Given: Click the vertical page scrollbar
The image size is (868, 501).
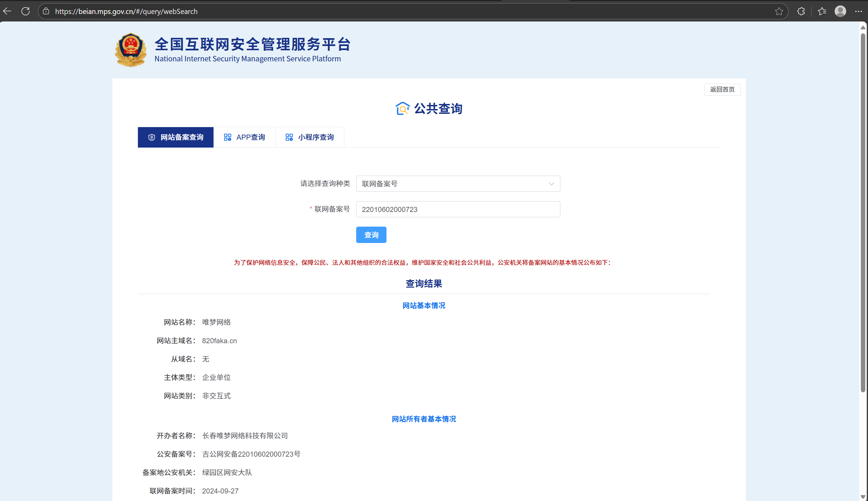Looking at the screenshot, I should (863, 213).
